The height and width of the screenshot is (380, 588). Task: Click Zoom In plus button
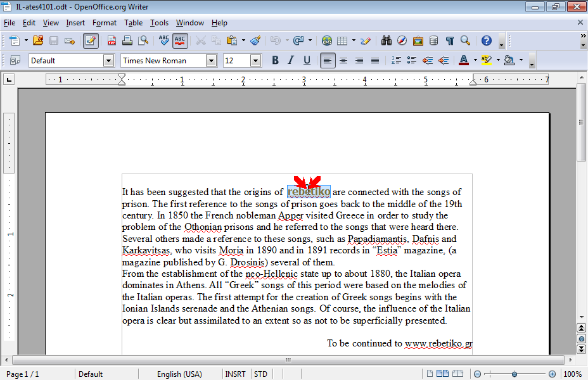(x=552, y=374)
